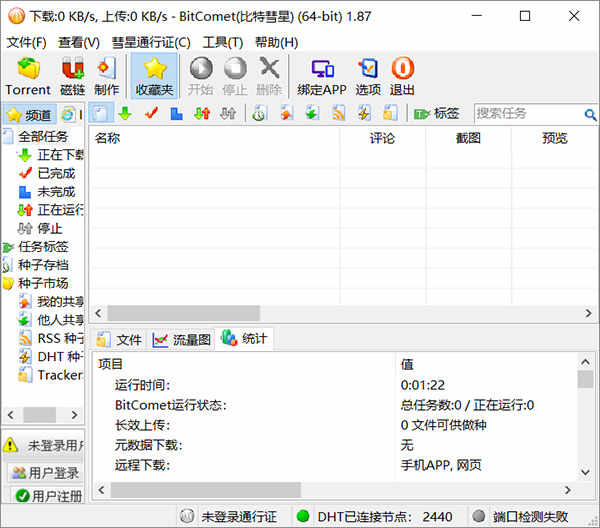Click the search magnifier icon
This screenshot has height=528, width=600.
click(x=590, y=114)
